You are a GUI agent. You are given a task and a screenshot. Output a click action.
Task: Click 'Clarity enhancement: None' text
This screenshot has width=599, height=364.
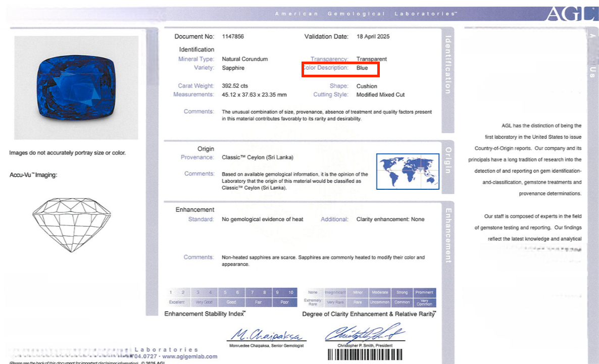[390, 219]
